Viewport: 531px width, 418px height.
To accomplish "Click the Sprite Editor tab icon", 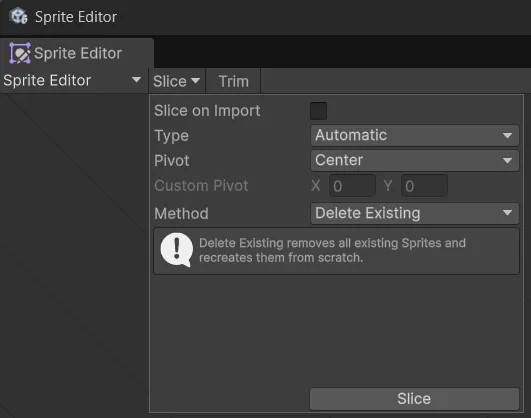I will point(20,53).
